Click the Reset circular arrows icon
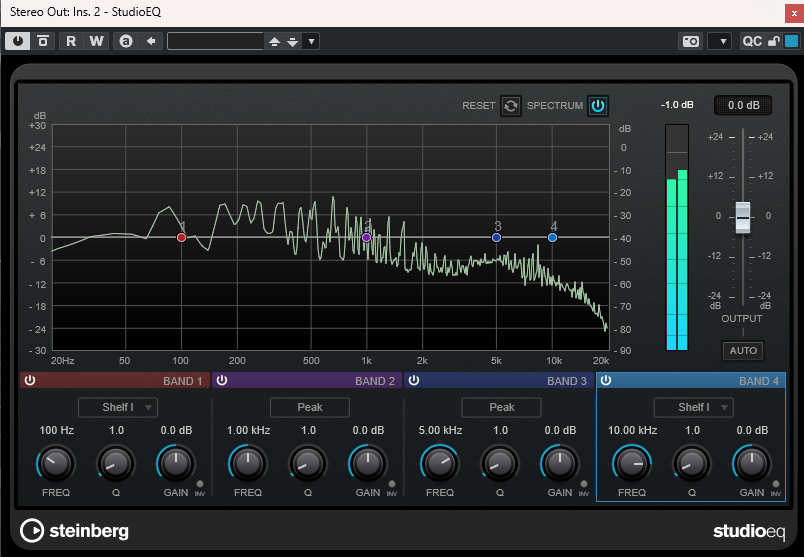This screenshot has height=557, width=804. click(511, 106)
